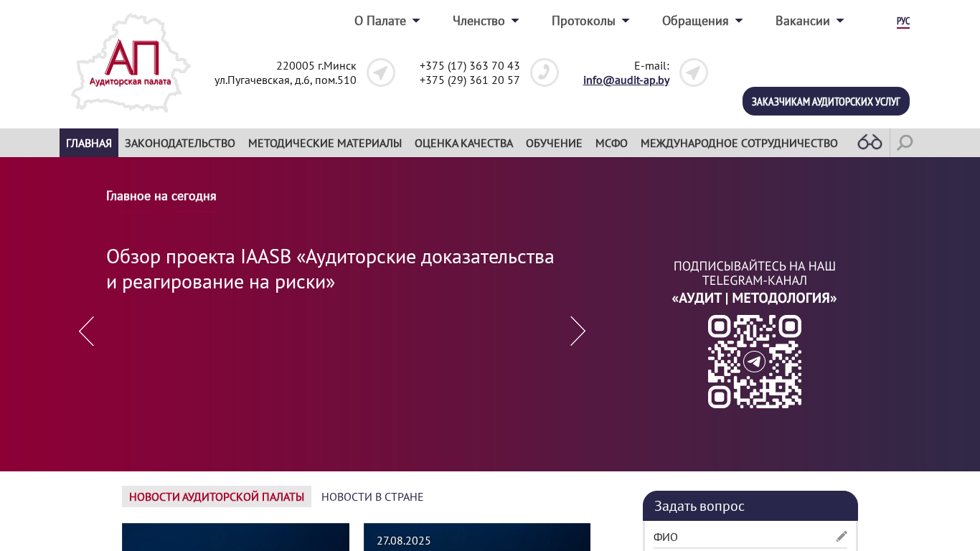This screenshot has width=980, height=551.
Task: Click the «АУДИТ | МЕТОДОЛОГИЯ» channel title
Action: 755,298
